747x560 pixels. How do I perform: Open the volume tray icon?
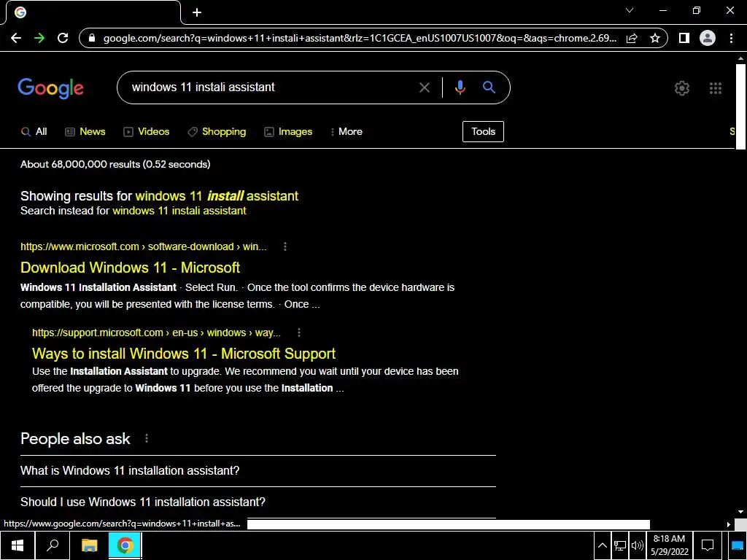637,545
